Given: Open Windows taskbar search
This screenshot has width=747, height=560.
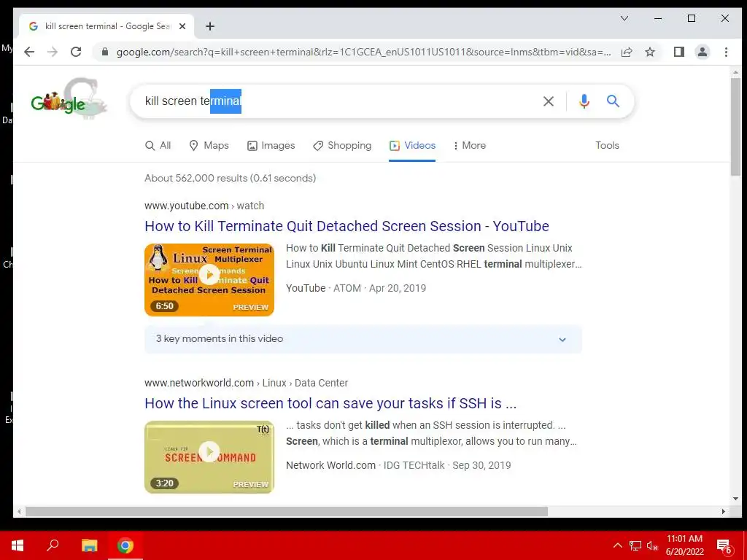Looking at the screenshot, I should coord(53,545).
